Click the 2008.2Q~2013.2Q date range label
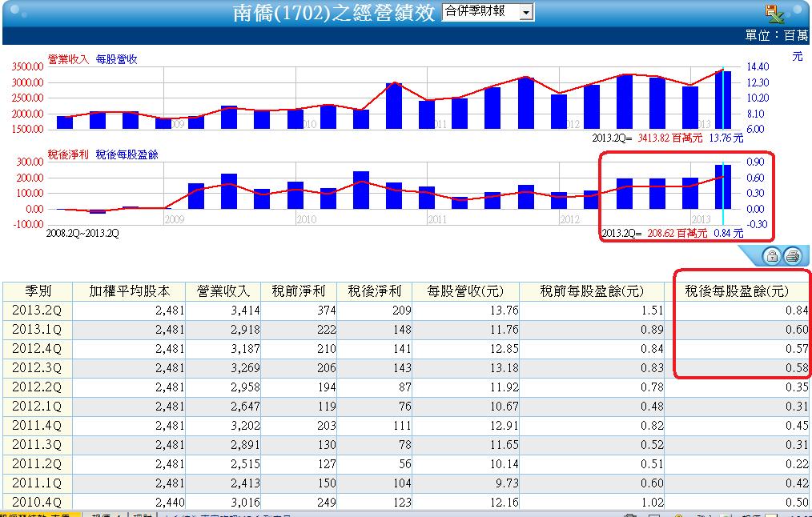This screenshot has width=812, height=517. [x=82, y=234]
